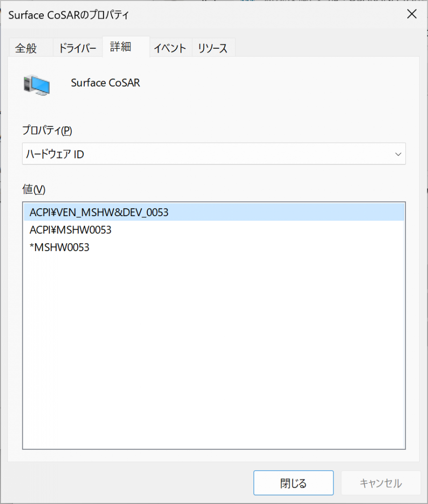Click the プロパティ(P) label

point(47,130)
